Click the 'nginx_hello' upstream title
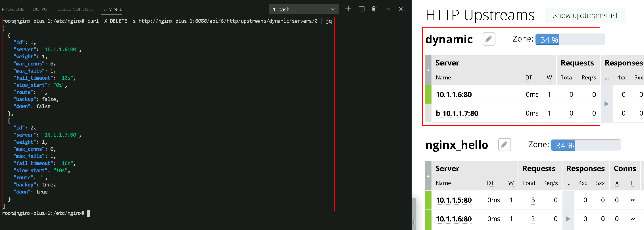This screenshot has height=230, width=644. pyautogui.click(x=457, y=145)
